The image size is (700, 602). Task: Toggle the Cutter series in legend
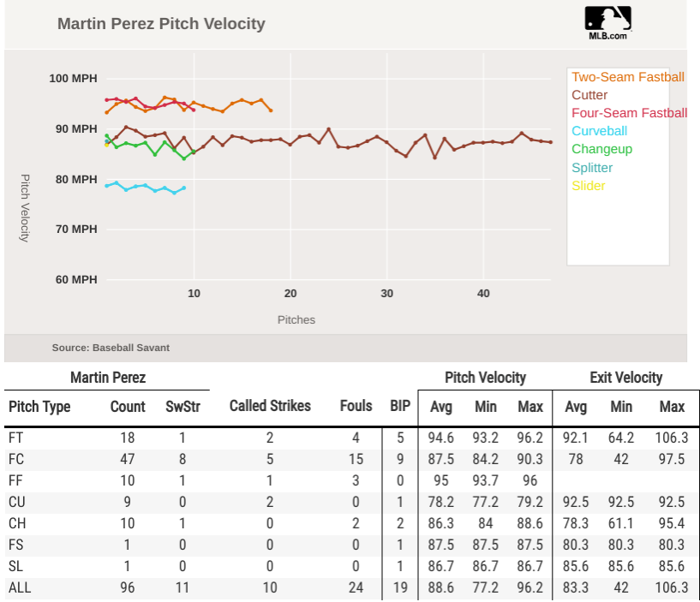coord(589,95)
